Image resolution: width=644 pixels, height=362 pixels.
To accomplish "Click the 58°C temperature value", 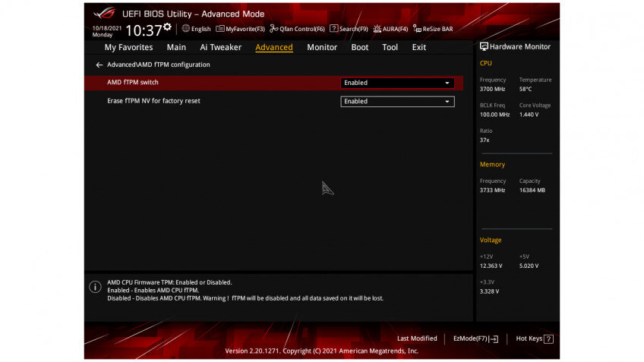I will pos(526,89).
